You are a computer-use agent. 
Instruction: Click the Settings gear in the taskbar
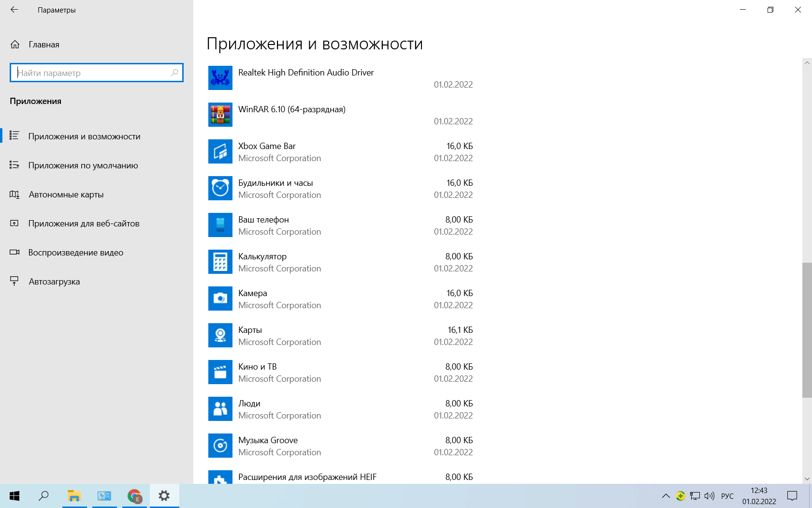tap(164, 496)
